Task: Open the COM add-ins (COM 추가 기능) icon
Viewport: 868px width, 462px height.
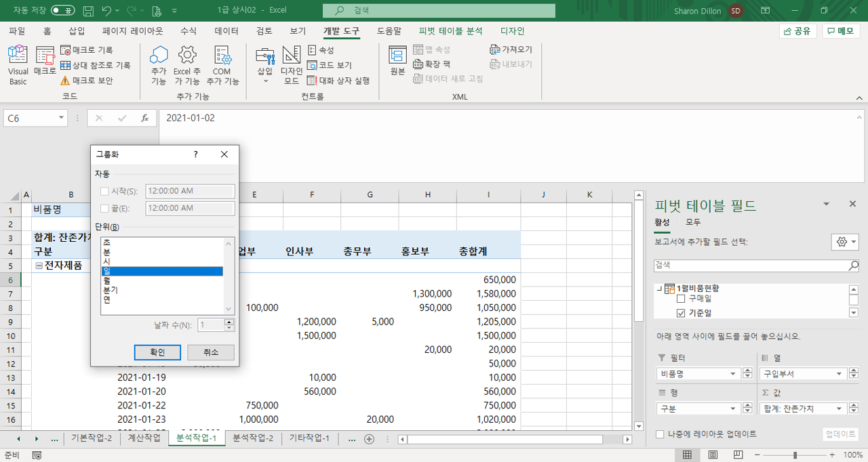Action: coord(222,65)
